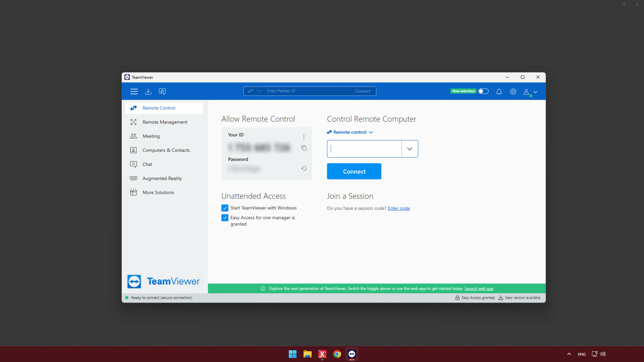Open the partner ID history dropdown arrow
Viewport: 644px width, 362px height.
click(x=410, y=149)
